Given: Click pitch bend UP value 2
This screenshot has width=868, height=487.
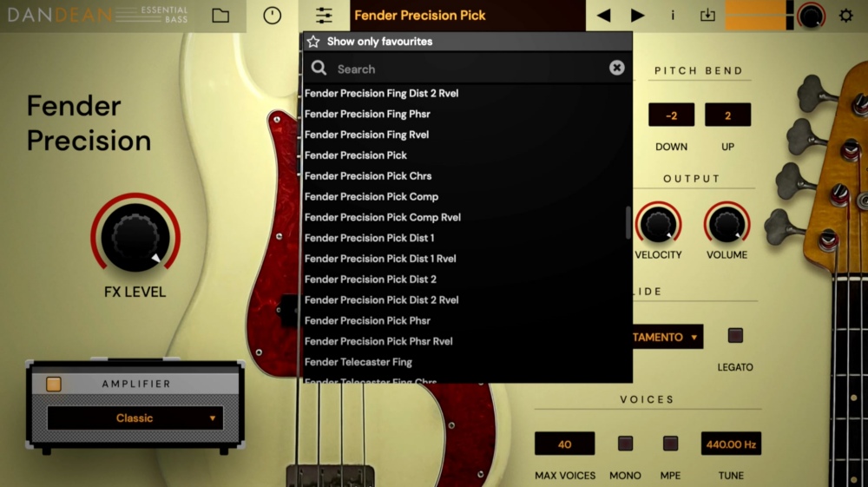Looking at the screenshot, I should 727,115.
